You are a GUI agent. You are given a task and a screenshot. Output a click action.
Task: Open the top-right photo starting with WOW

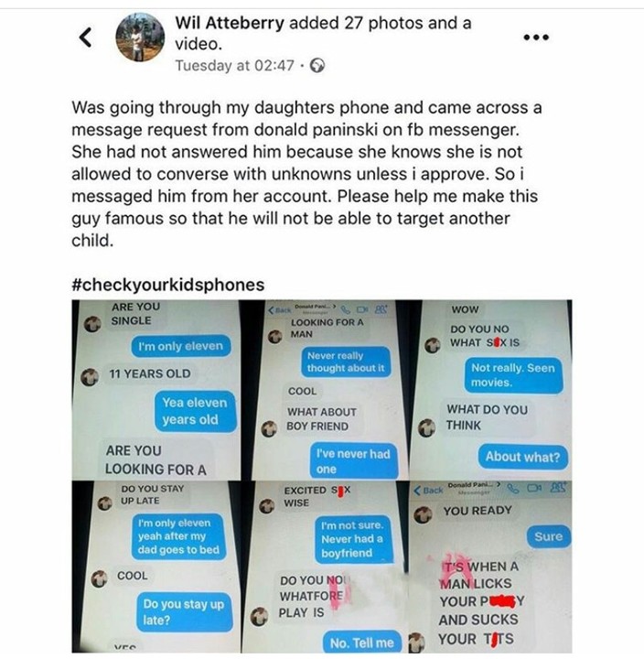pyautogui.click(x=490, y=390)
